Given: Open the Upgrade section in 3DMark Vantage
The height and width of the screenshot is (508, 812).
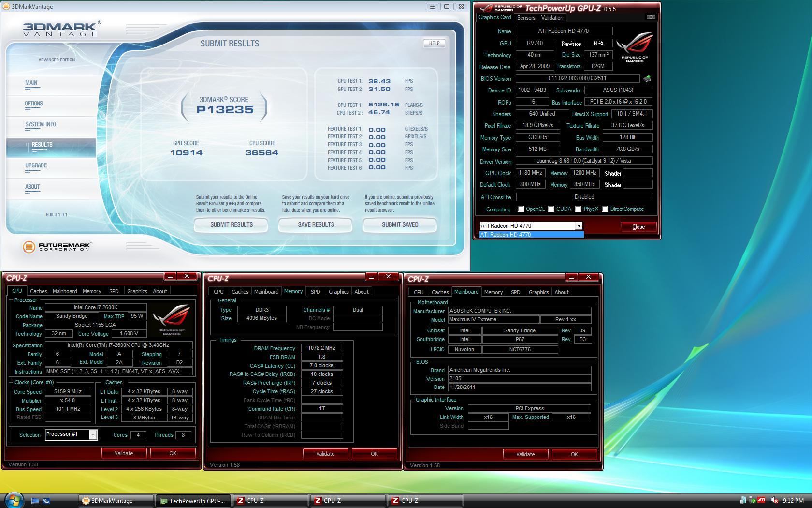Looking at the screenshot, I should [x=36, y=165].
